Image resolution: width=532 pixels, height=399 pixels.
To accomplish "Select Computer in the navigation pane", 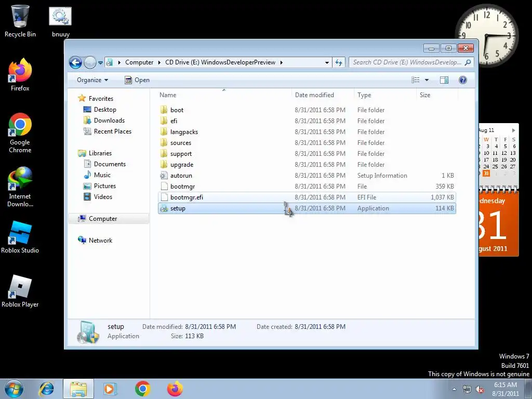I will [109, 219].
